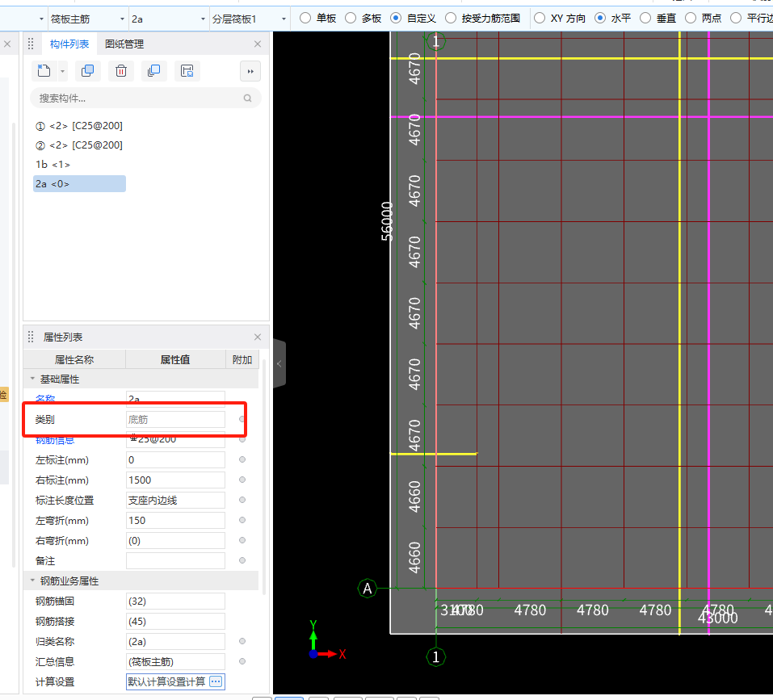
Task: Switch to the 图纸管理 tab
Action: point(124,44)
